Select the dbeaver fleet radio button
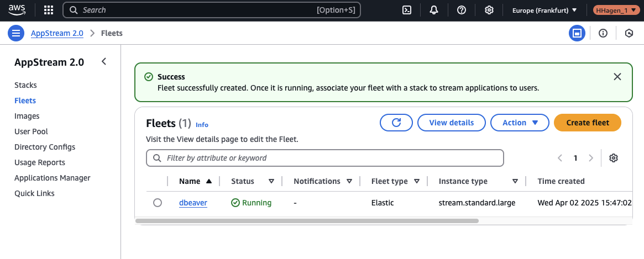This screenshot has height=259, width=644. (158, 203)
